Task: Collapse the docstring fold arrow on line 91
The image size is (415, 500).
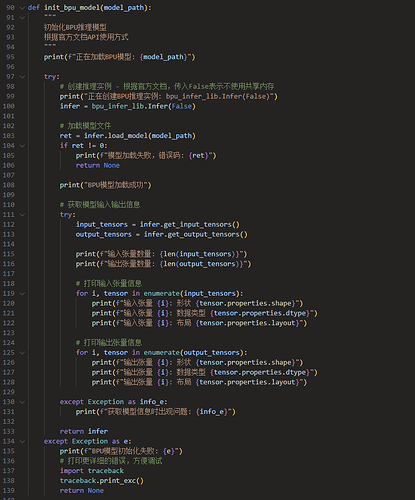Action: tap(22, 18)
